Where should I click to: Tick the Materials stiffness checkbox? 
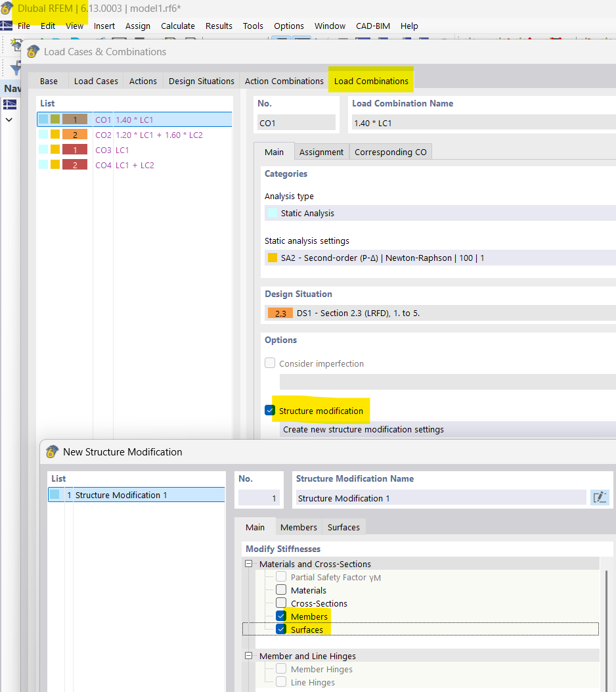(x=281, y=589)
